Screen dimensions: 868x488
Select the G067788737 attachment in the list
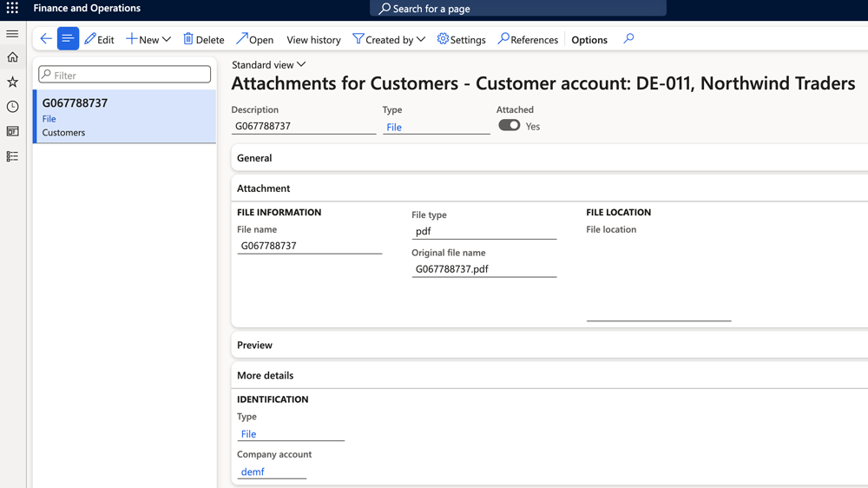pyautogui.click(x=124, y=117)
